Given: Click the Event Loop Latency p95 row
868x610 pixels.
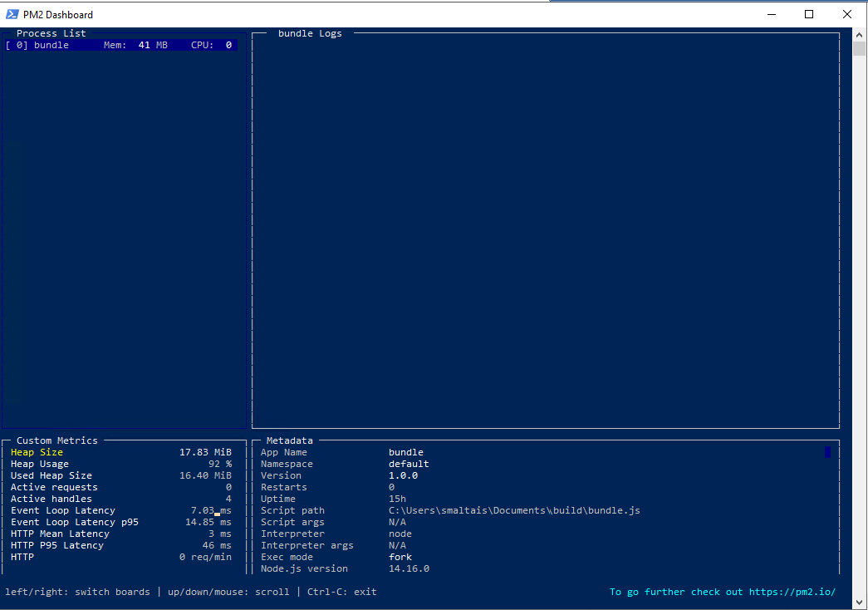Looking at the screenshot, I should pyautogui.click(x=120, y=522).
